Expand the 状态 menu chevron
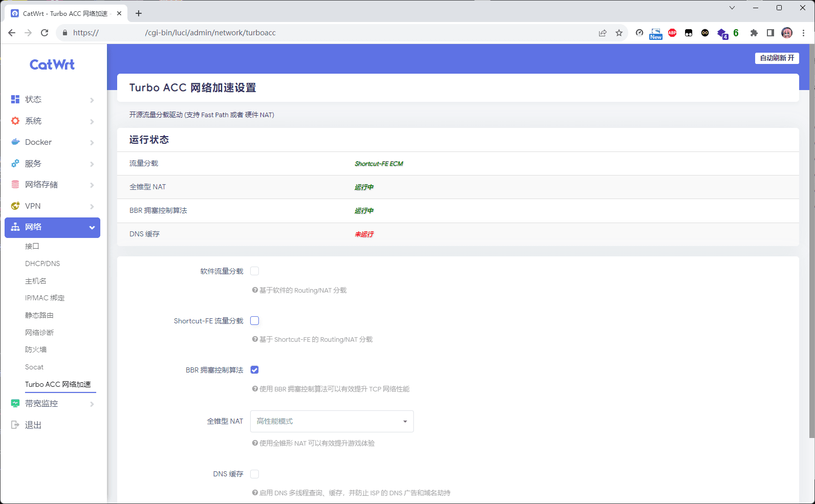Viewport: 815px width, 504px height. point(92,100)
